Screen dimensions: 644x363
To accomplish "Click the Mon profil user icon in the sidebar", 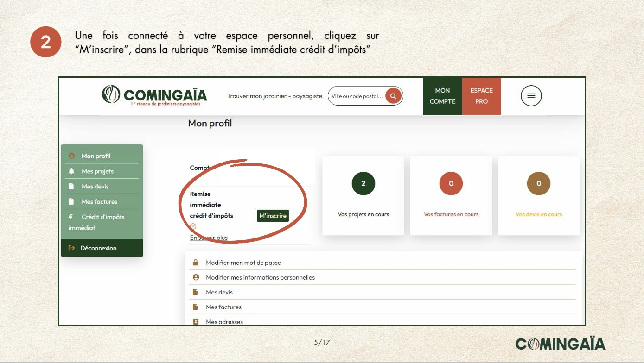I will pyautogui.click(x=71, y=156).
